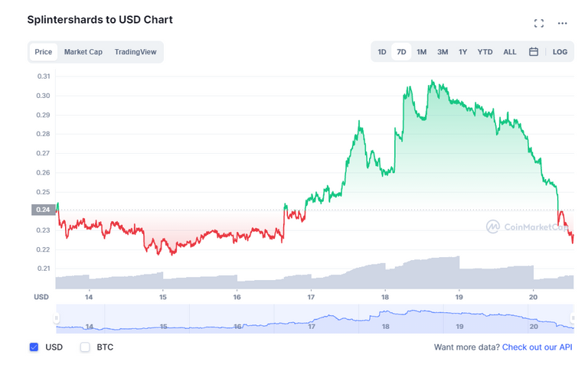The image size is (588, 381).
Task: Uncheck the USD checkbox
Action: (34, 347)
